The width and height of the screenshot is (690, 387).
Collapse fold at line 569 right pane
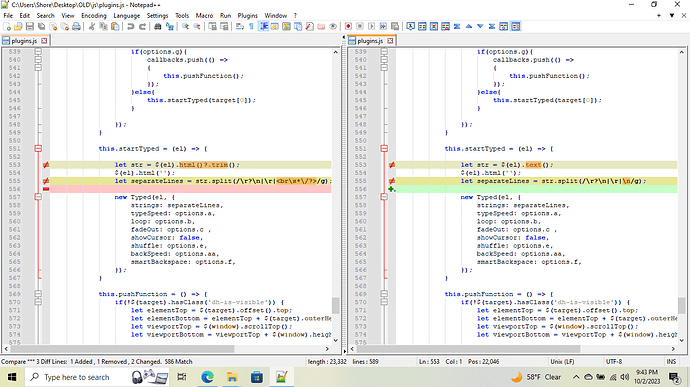click(x=384, y=294)
